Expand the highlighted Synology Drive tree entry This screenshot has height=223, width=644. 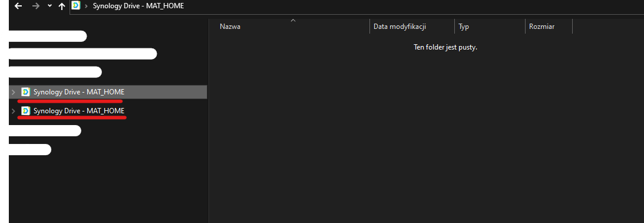pyautogui.click(x=14, y=92)
